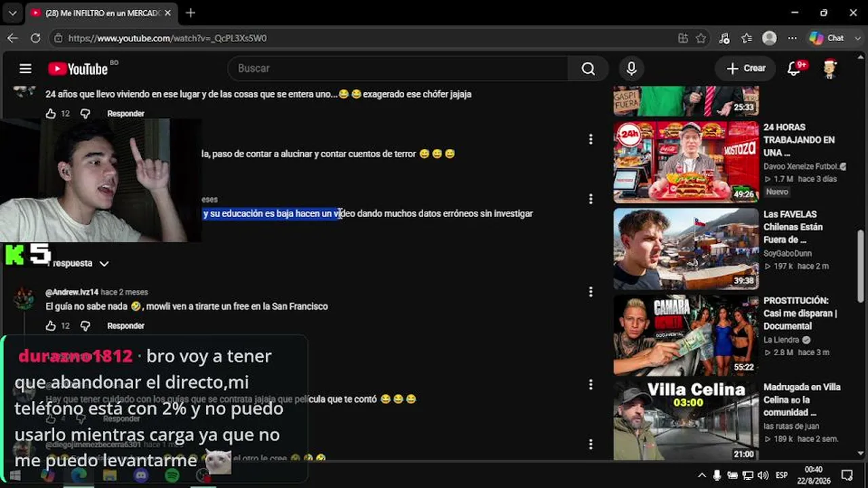Switch the ESP keyboard language indicator
This screenshot has height=488, width=868.
pos(781,475)
